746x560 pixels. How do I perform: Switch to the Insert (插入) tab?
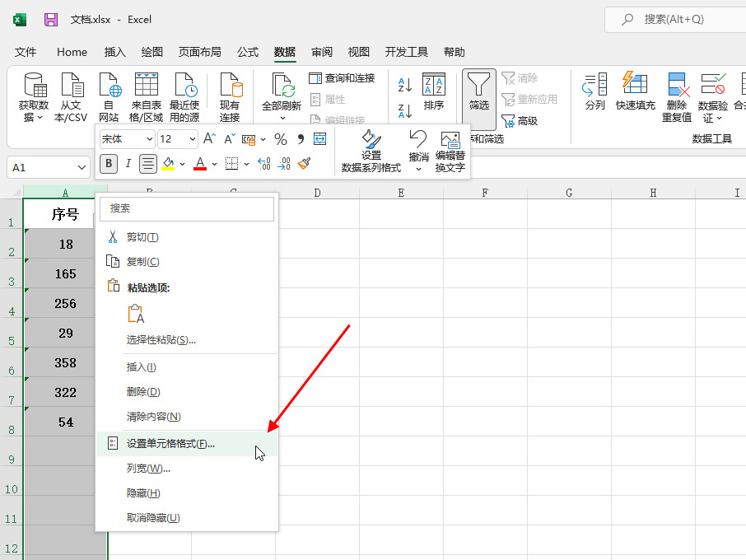(114, 52)
